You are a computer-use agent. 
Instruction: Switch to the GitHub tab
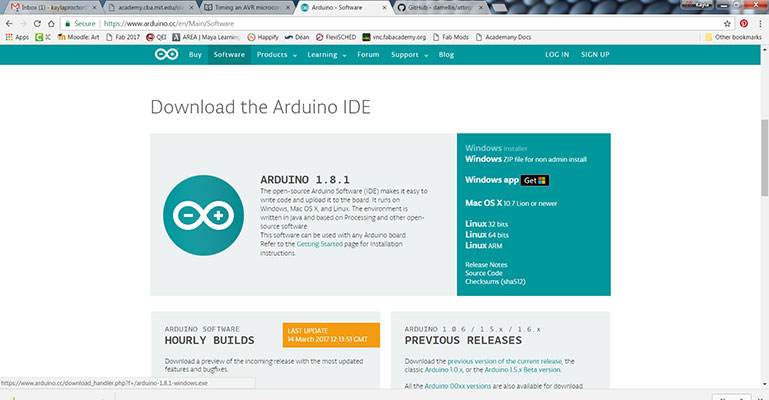[439, 8]
